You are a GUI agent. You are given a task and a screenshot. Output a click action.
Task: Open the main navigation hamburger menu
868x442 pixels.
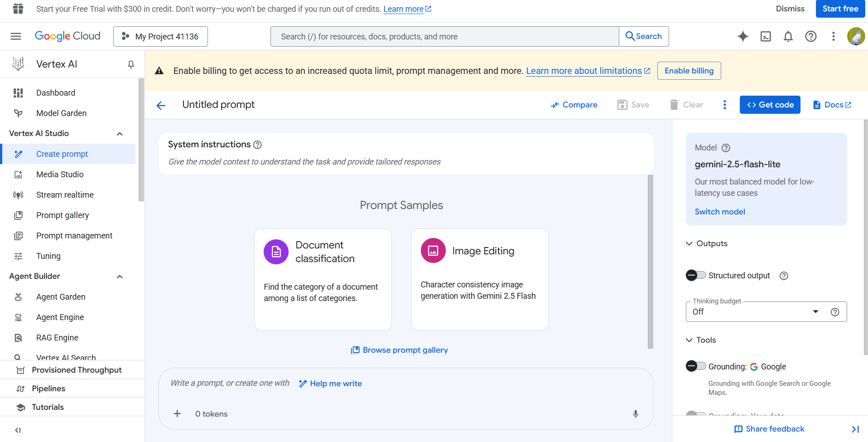[x=16, y=36]
